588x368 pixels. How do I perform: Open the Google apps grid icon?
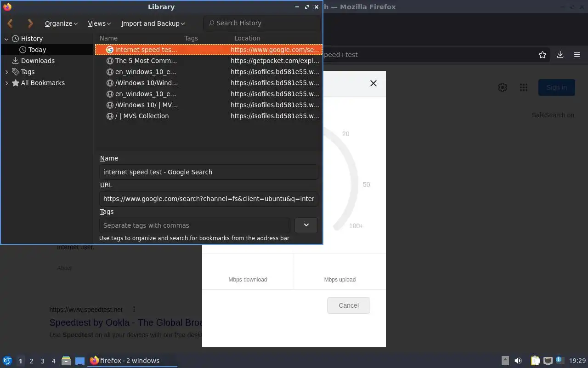click(x=524, y=87)
